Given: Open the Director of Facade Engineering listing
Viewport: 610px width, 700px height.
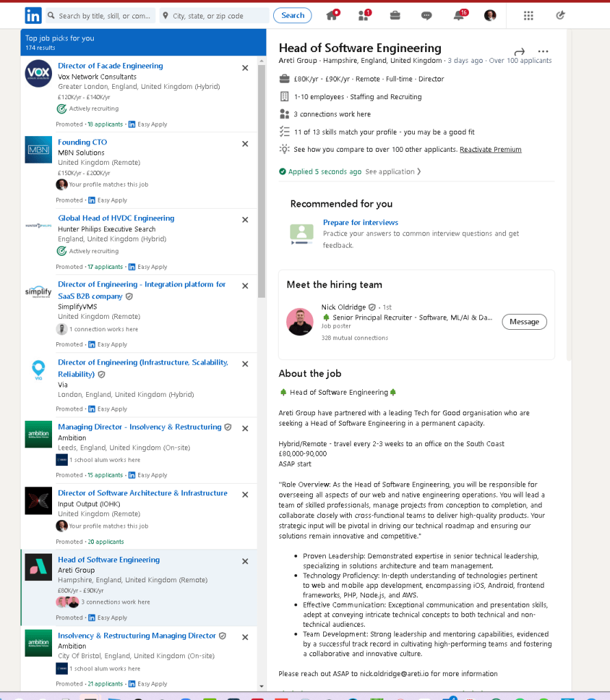Looking at the screenshot, I should point(110,66).
